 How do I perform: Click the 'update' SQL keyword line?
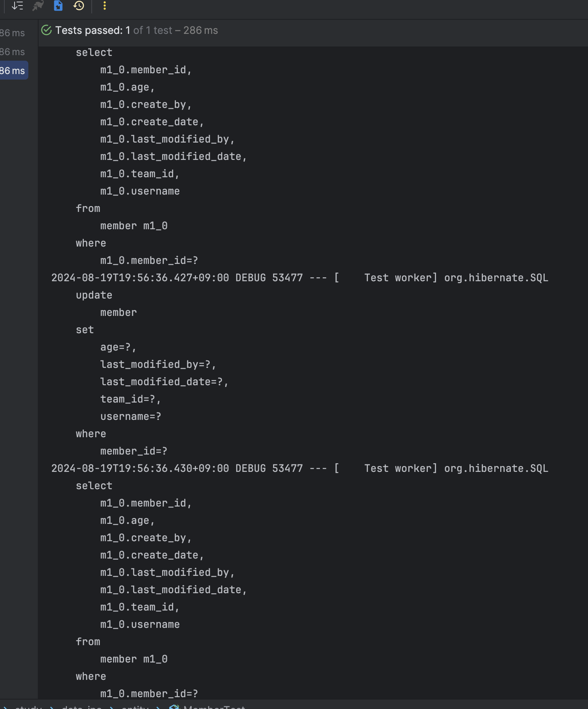94,295
